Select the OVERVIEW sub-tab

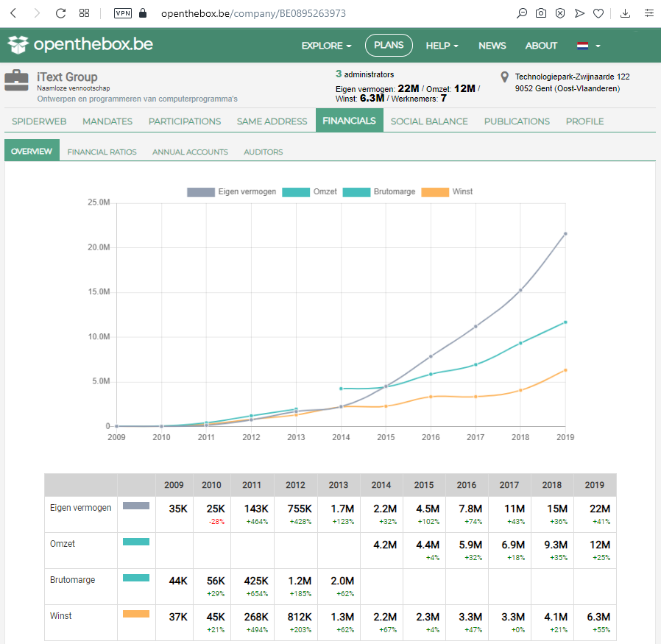[x=32, y=151]
